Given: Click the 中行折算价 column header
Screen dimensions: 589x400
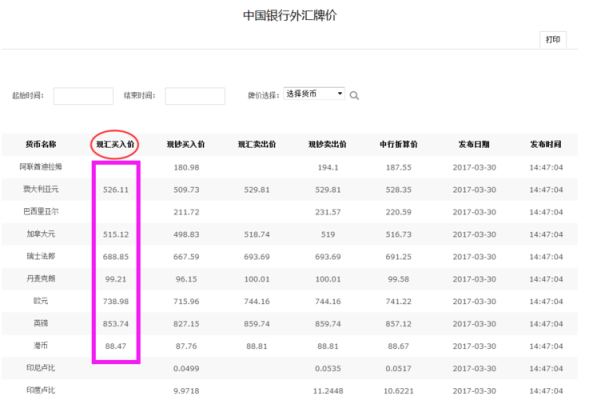Looking at the screenshot, I should [x=399, y=144].
